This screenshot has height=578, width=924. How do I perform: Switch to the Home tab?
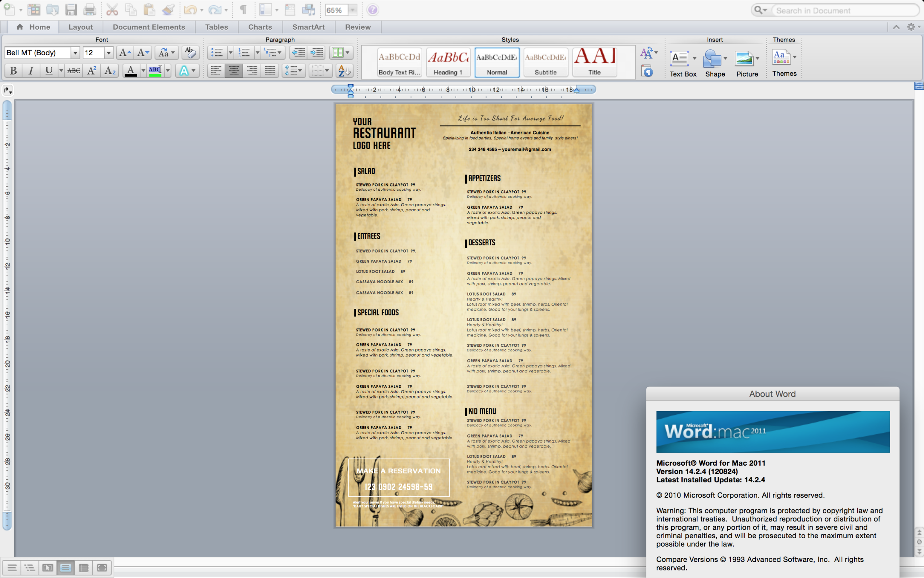click(x=34, y=27)
